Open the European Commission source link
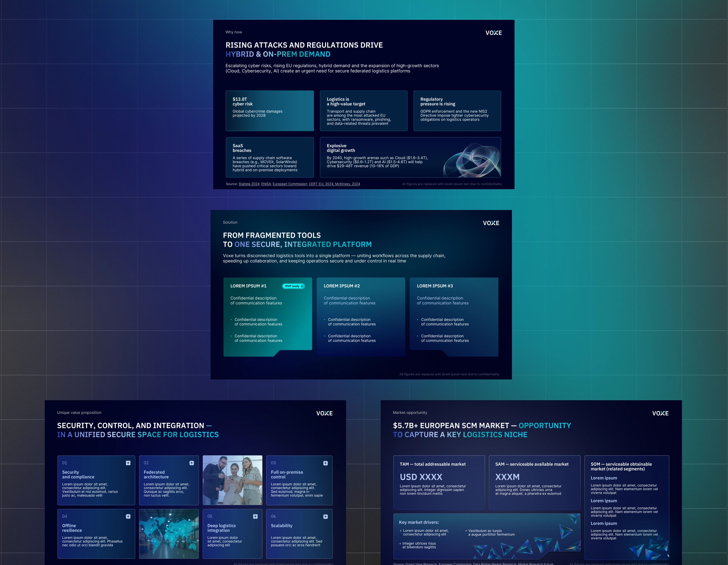The image size is (728, 565). coord(290,184)
